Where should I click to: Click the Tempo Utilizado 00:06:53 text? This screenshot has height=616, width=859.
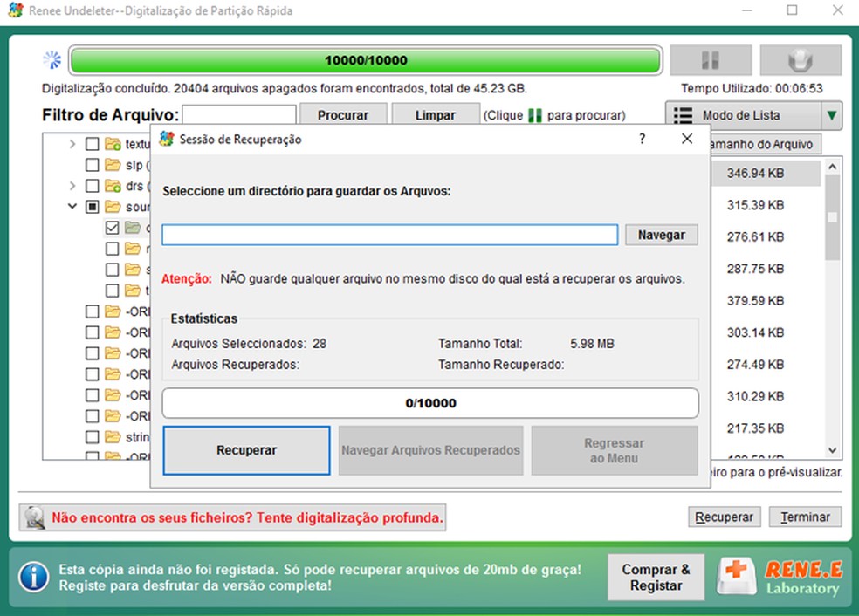pos(752,88)
